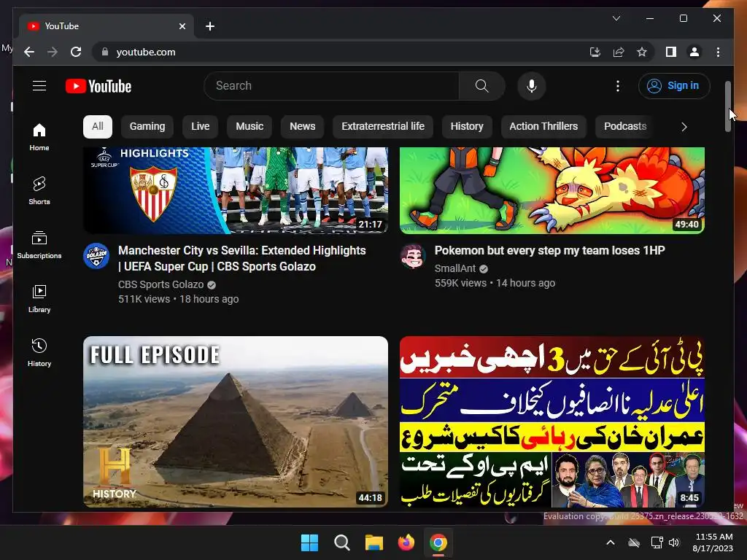Image resolution: width=747 pixels, height=560 pixels.
Task: Click the browser forward arrow
Action: coord(53,52)
